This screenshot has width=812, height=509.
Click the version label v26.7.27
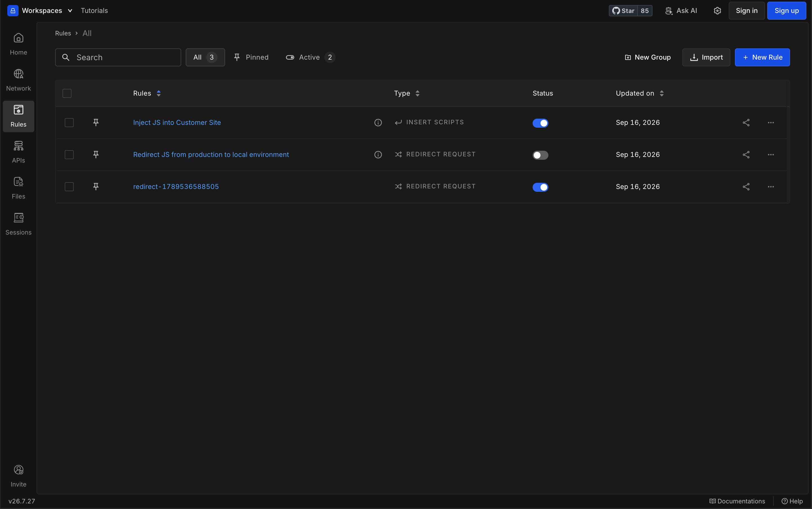22,501
